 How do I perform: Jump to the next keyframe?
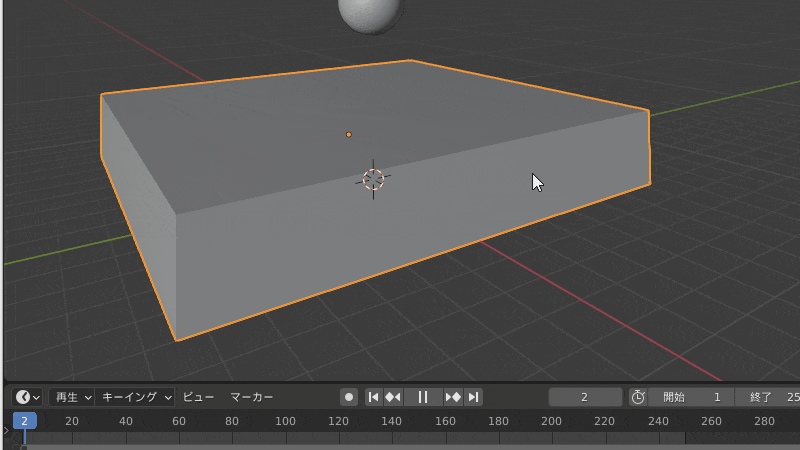point(453,397)
